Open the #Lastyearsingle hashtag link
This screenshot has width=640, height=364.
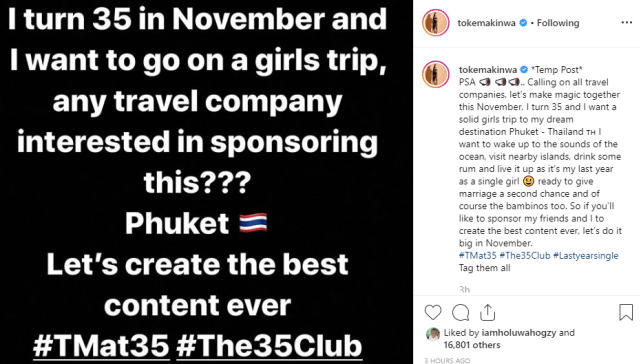tap(586, 256)
